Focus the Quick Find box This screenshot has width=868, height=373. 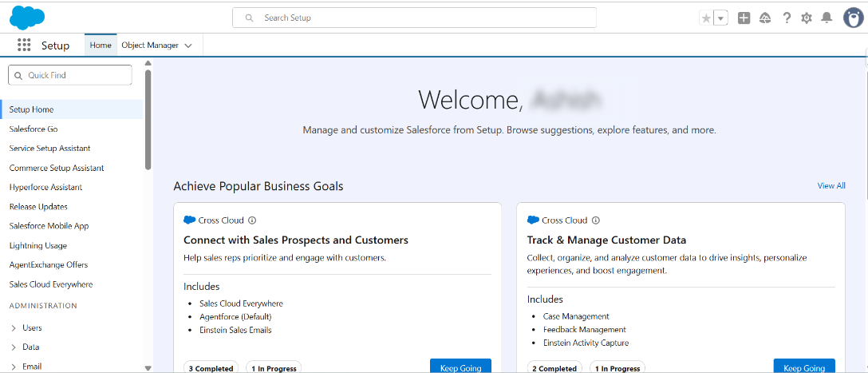click(x=70, y=75)
